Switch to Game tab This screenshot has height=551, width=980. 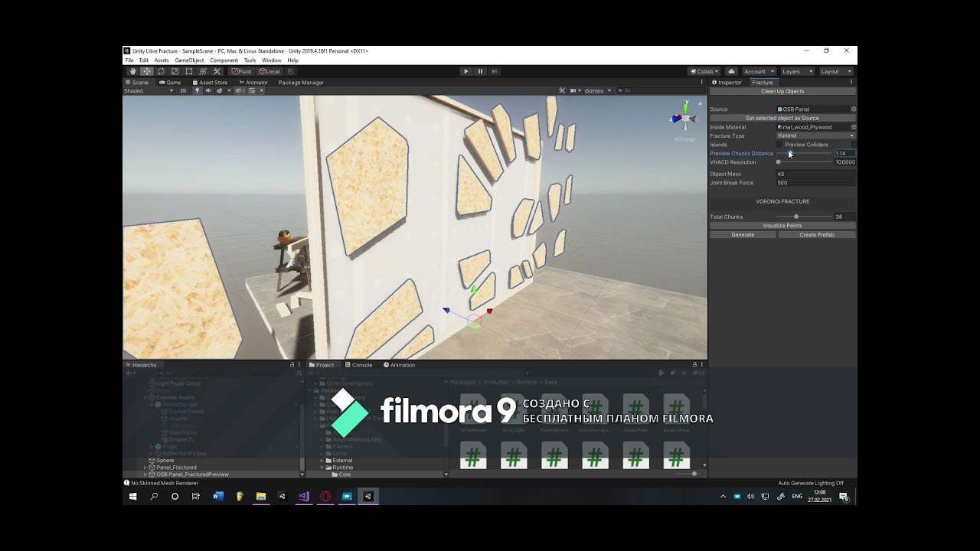pyautogui.click(x=171, y=82)
